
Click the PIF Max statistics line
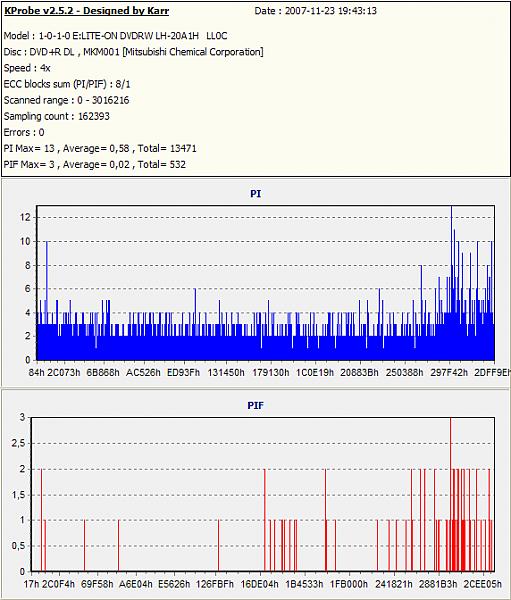[95, 165]
